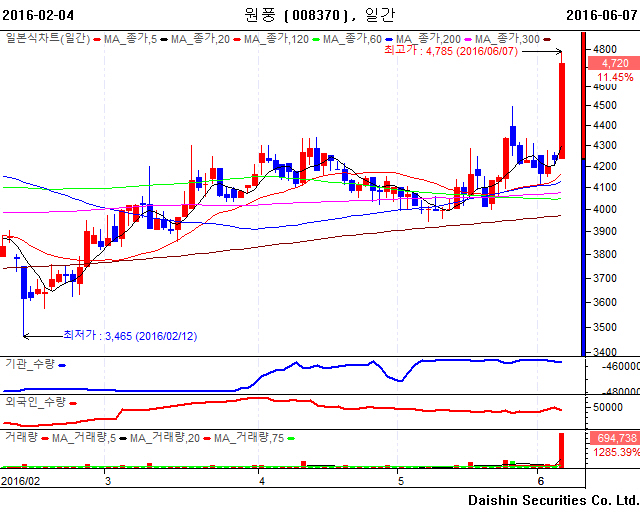The width and height of the screenshot is (640, 512).
Task: Select the MA_거래량,75 legend entry
Action: [x=249, y=438]
